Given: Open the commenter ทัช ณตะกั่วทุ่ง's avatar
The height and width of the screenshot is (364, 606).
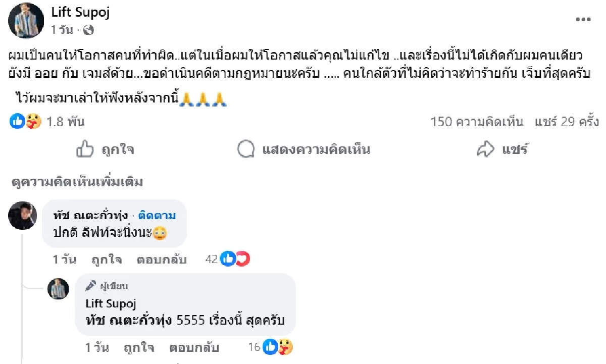Looking at the screenshot, I should tap(23, 216).
